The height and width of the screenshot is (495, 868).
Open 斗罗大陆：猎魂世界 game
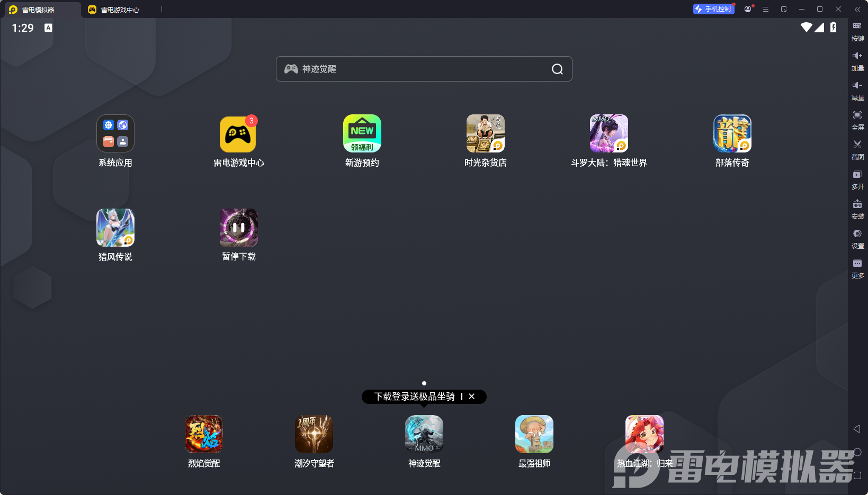(x=609, y=133)
